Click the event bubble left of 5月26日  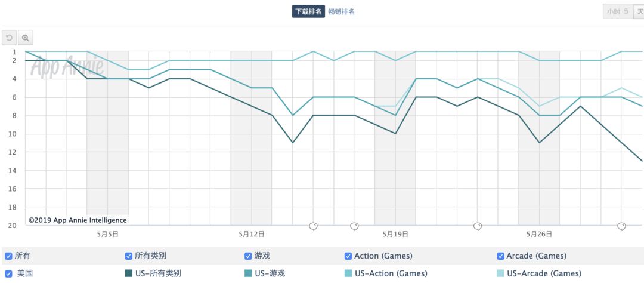(478, 226)
